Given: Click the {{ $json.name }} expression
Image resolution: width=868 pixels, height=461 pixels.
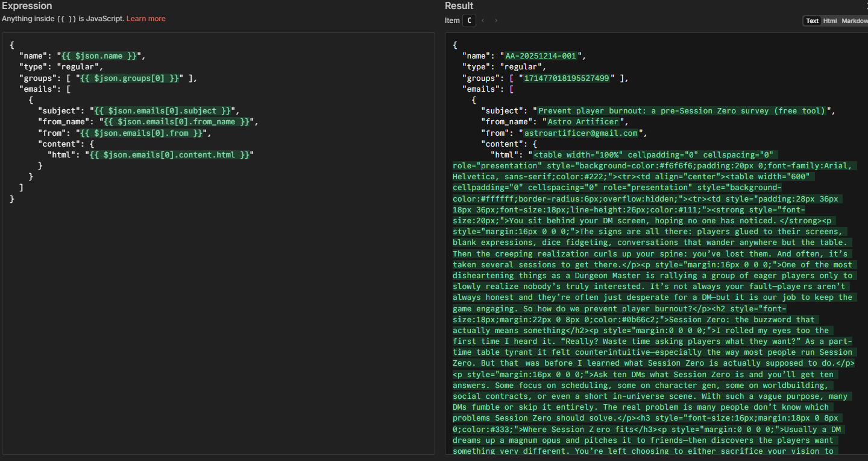Looking at the screenshot, I should coord(101,56).
